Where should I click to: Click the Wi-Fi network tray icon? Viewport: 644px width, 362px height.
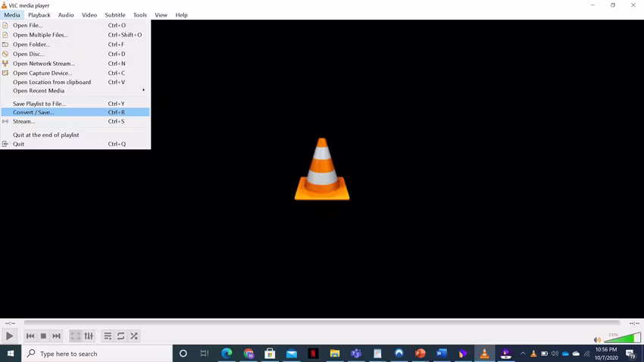[587, 354]
